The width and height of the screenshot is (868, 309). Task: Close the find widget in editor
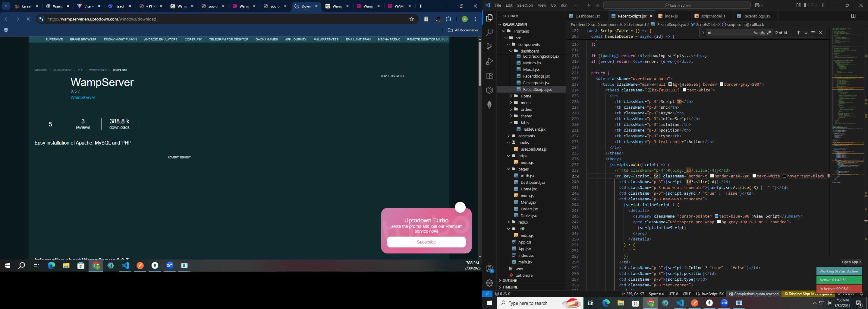820,33
